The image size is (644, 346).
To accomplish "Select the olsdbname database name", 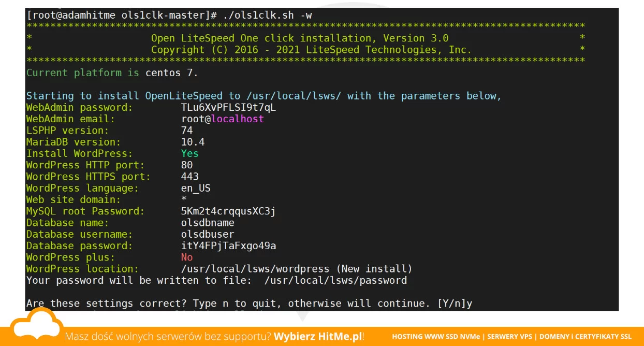I will click(x=208, y=223).
